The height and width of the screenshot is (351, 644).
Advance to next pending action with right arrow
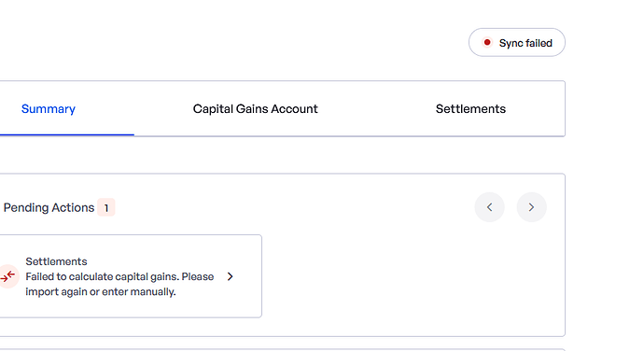click(531, 207)
